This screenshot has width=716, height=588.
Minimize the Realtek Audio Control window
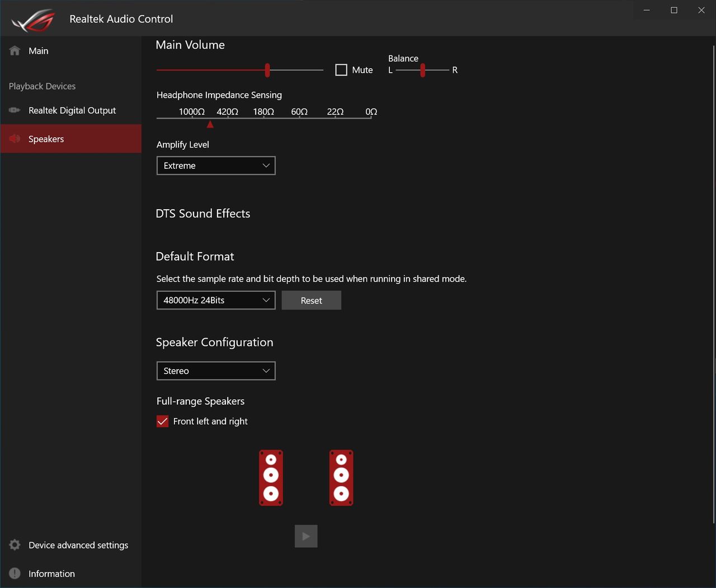click(647, 10)
